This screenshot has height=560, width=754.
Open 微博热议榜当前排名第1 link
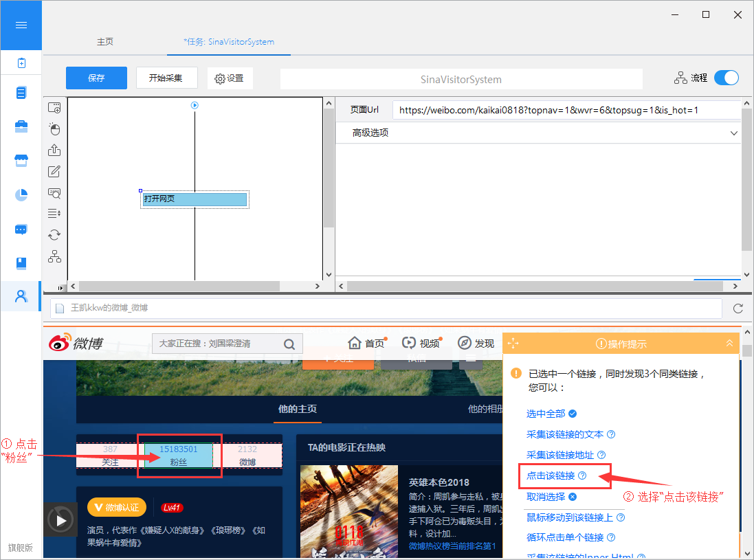pos(452,546)
